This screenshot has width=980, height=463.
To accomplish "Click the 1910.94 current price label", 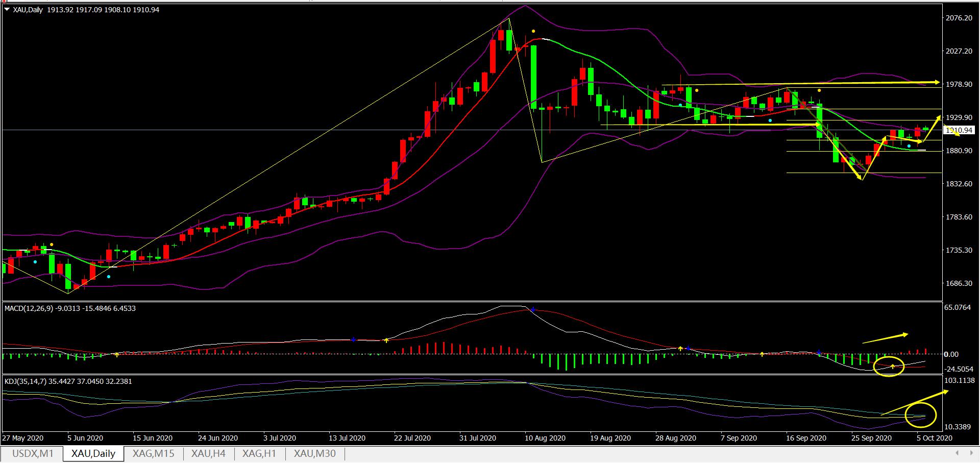I will [x=959, y=131].
